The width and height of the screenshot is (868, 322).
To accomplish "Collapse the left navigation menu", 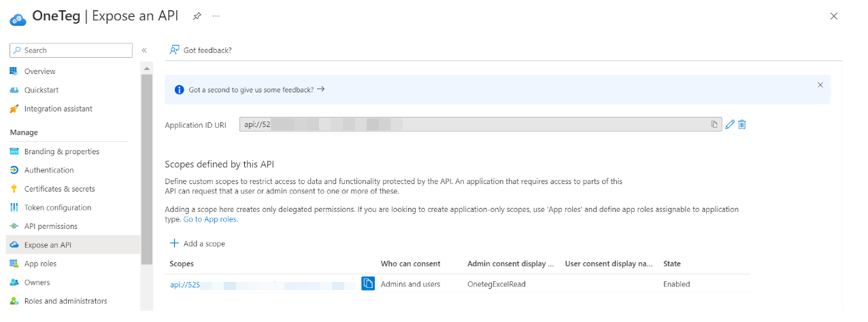I will click(x=144, y=50).
